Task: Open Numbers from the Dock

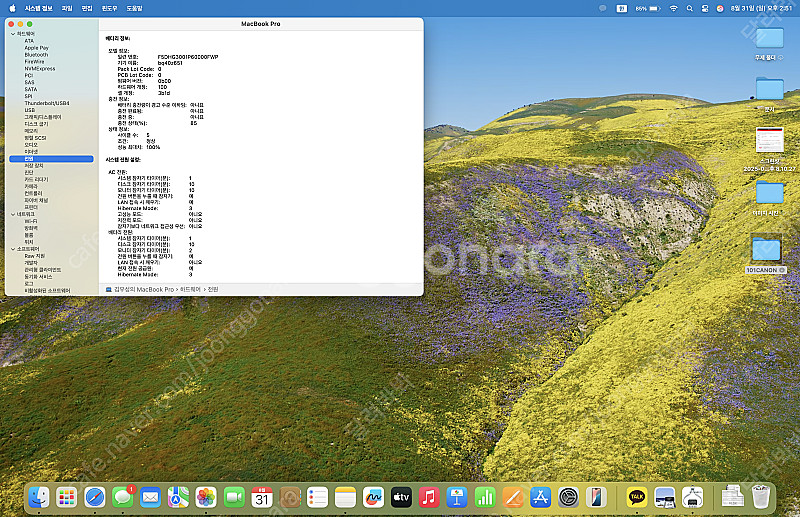Action: pos(485,497)
